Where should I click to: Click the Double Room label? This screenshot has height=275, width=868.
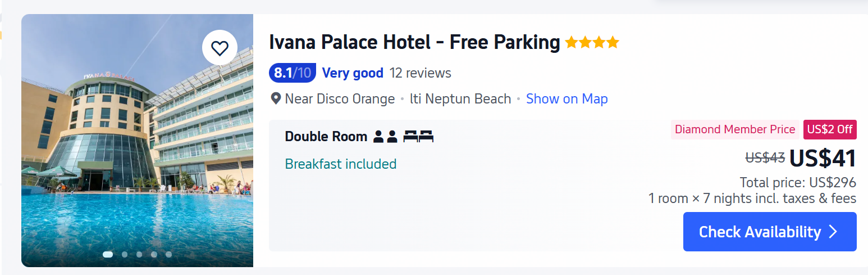(x=326, y=136)
